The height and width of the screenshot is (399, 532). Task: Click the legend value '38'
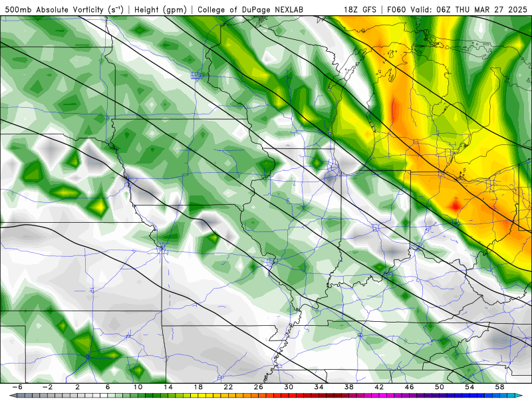pos(348,387)
